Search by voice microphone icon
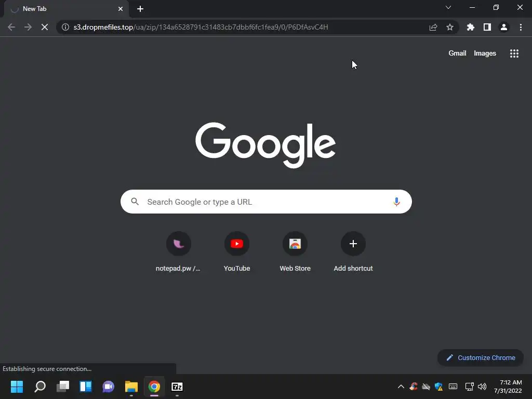This screenshot has width=532, height=399. (396, 202)
